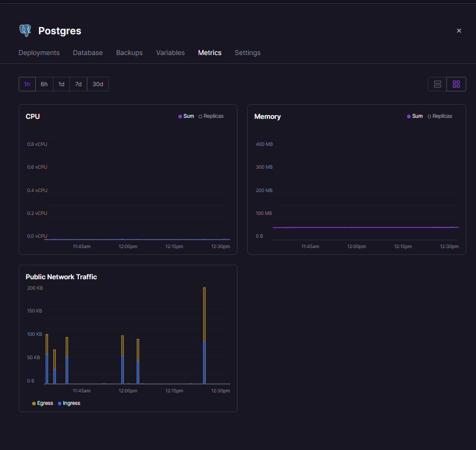Open the Deployments tab
Screen dimensions: 476x450
click(39, 52)
